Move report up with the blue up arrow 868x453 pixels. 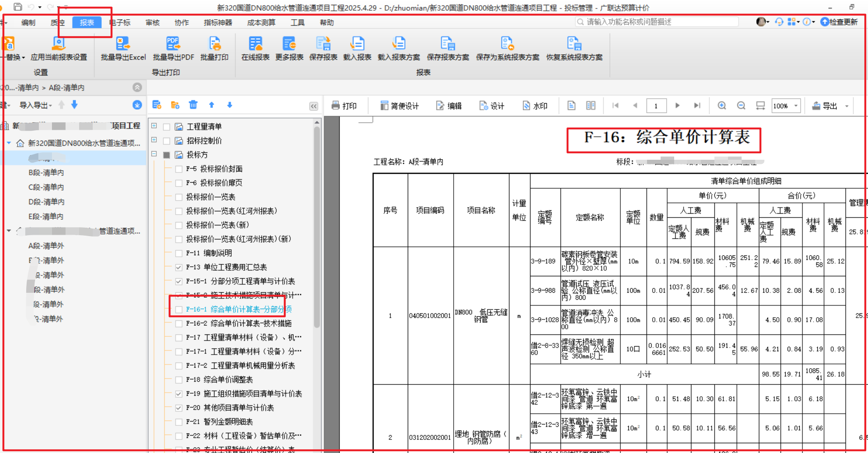click(212, 105)
